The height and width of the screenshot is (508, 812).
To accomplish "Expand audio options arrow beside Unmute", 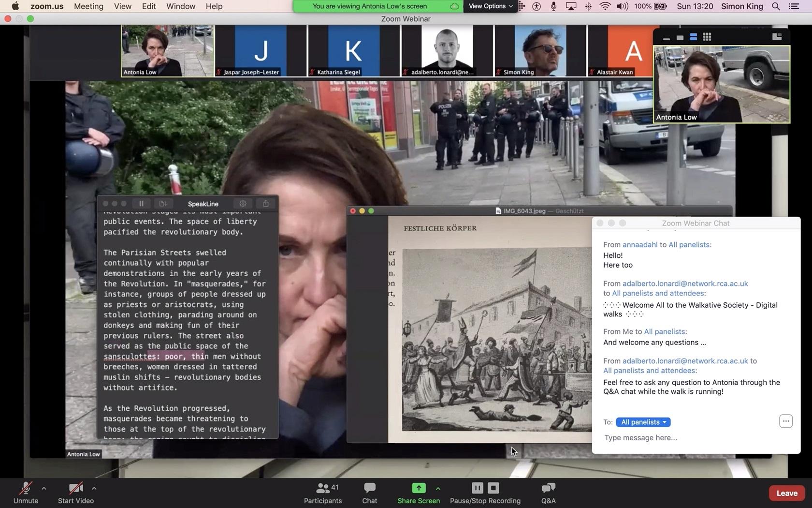I will [x=44, y=488].
